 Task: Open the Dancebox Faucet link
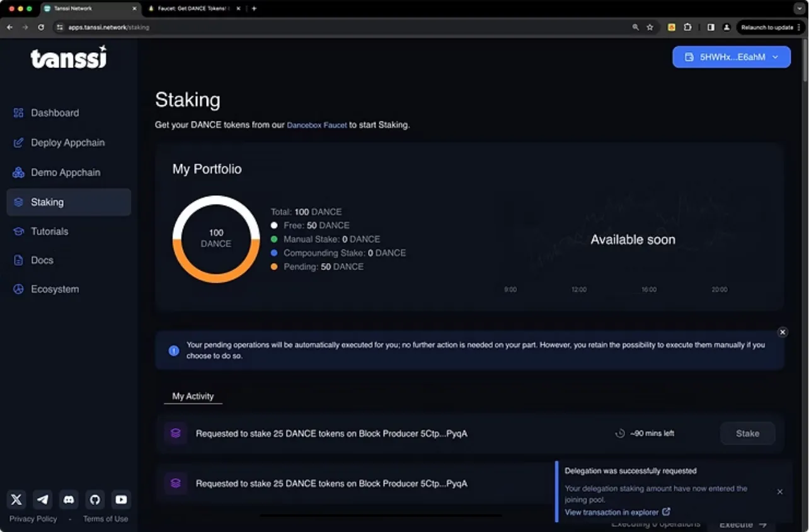(317, 125)
